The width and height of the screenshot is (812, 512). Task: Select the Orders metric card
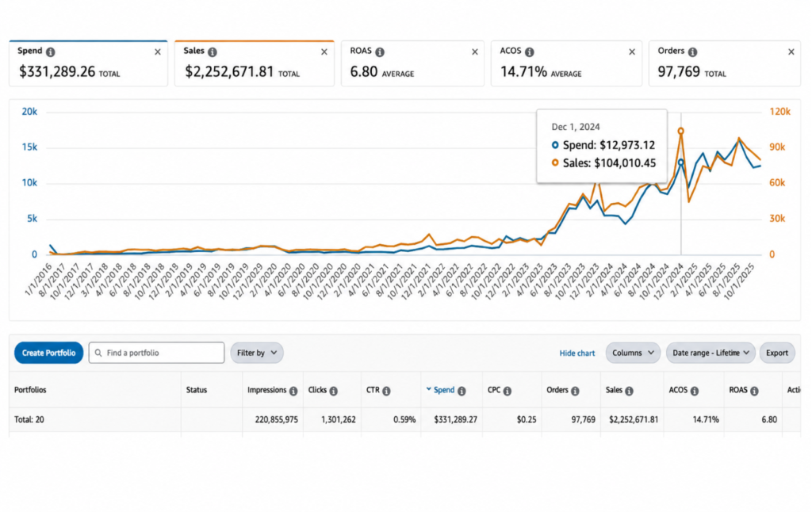(725, 63)
